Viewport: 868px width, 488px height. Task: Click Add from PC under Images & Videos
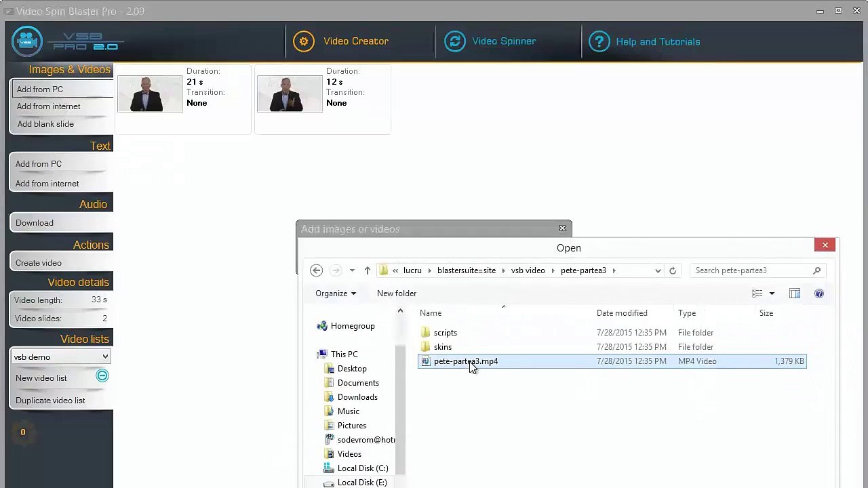click(x=62, y=89)
